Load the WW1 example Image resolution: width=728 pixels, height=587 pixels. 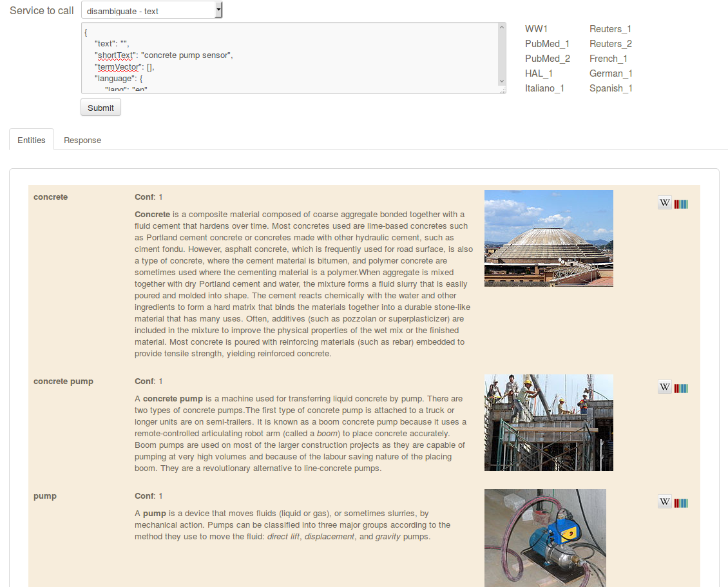[536, 29]
